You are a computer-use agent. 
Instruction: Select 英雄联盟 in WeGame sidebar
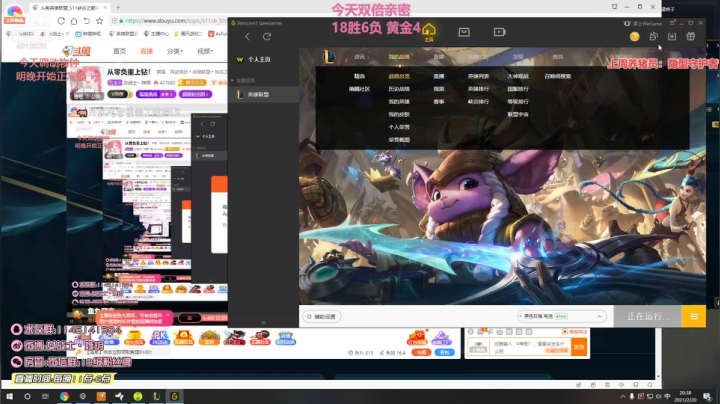click(x=264, y=95)
